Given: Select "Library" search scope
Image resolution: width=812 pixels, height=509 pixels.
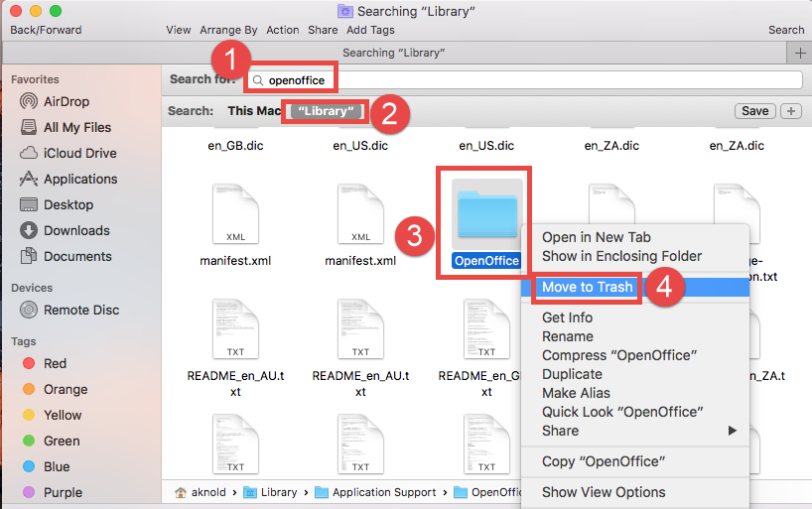Looking at the screenshot, I should click(326, 111).
